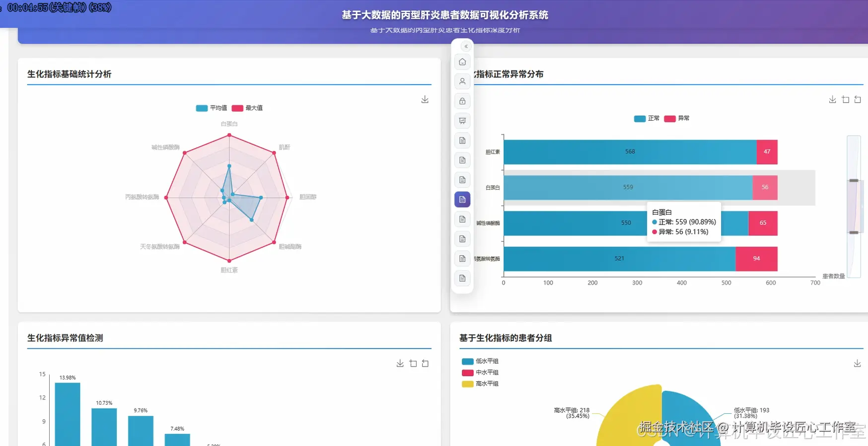Click the 天冬氨酸转氨酶 radar axis label
Image resolution: width=868 pixels, height=446 pixels.
[160, 247]
